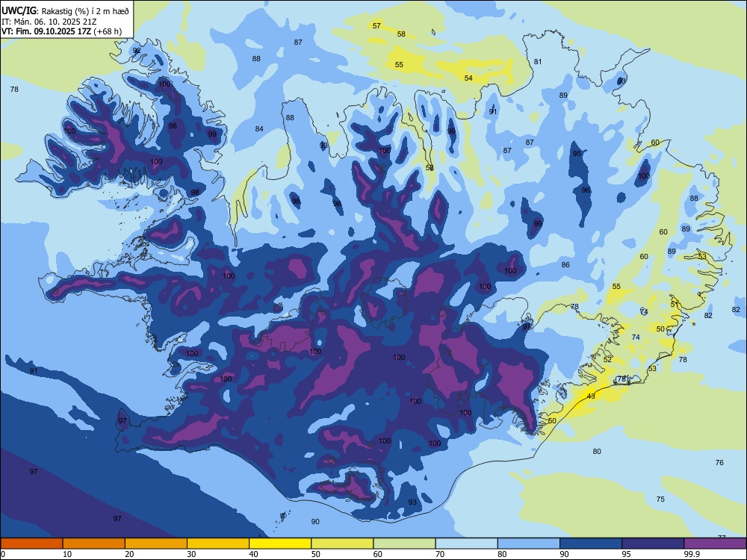Image resolution: width=747 pixels, height=560 pixels.
Task: Select the 70–80 pale blue legend swatch
Action: pos(466,544)
